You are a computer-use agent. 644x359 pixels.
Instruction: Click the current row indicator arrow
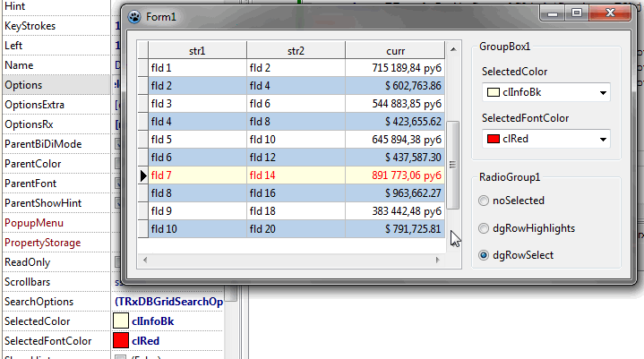coord(143,175)
